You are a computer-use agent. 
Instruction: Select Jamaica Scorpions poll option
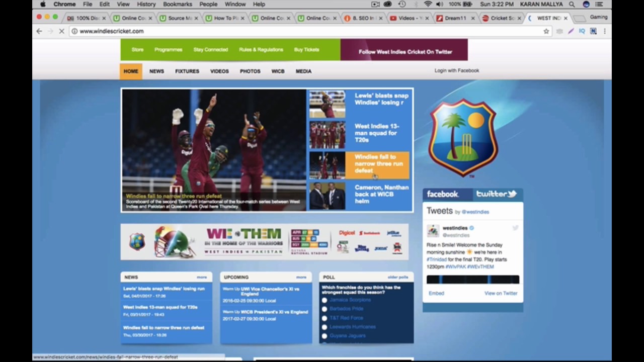(325, 300)
